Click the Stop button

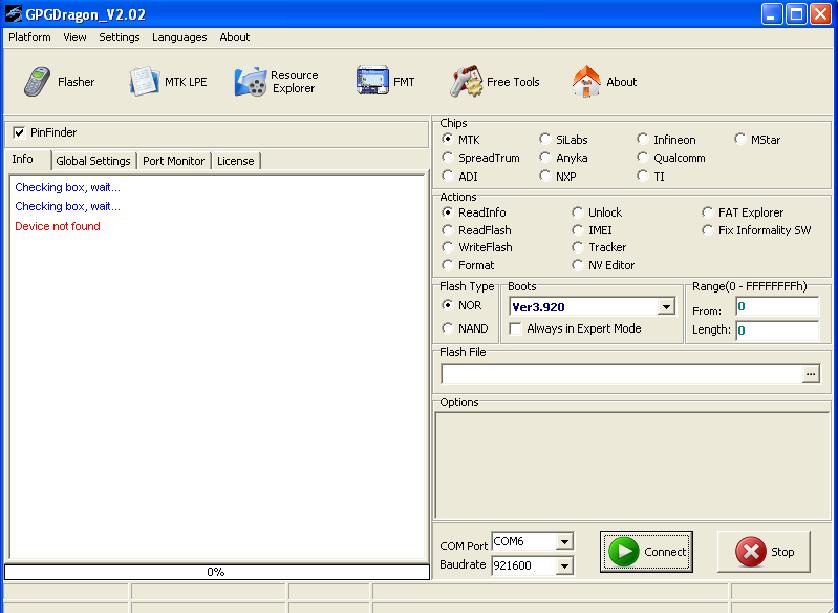[x=764, y=552]
